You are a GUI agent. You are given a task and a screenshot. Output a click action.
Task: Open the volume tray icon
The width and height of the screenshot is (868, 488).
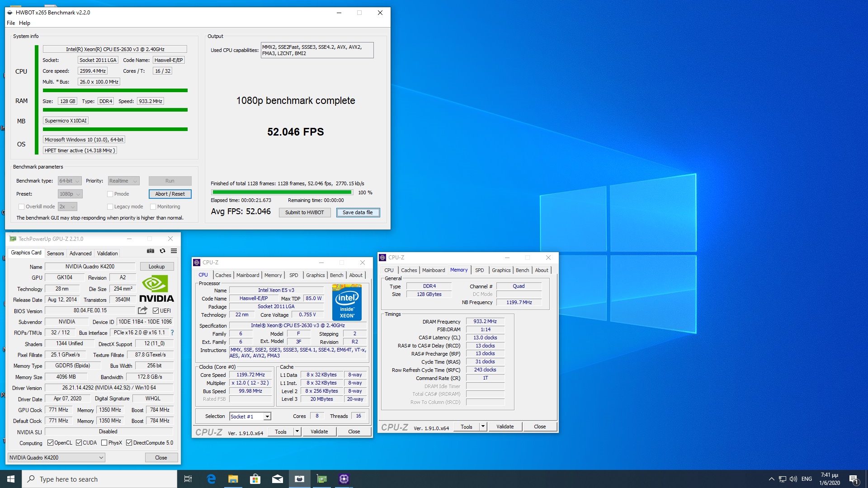pyautogui.click(x=793, y=479)
